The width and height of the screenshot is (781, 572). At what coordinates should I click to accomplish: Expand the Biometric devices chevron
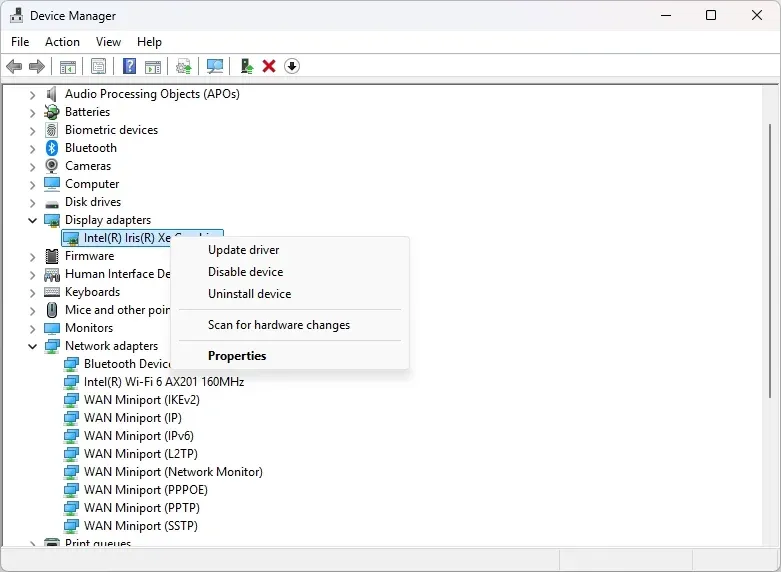pos(32,131)
